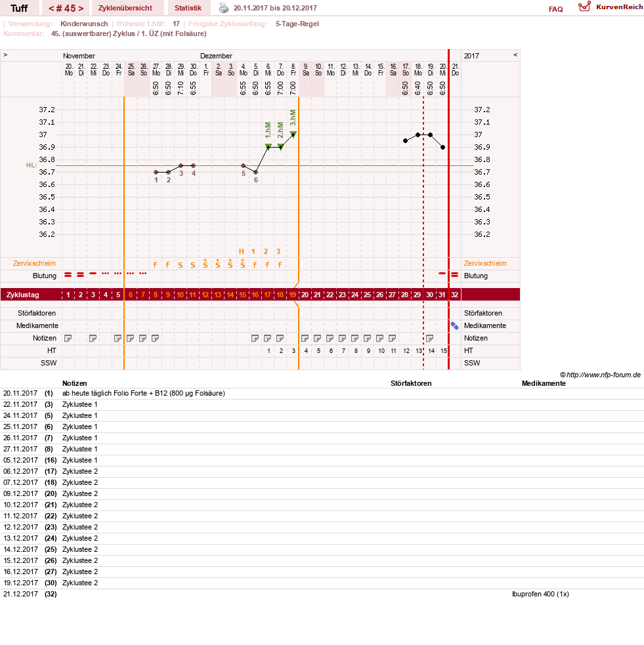Viewport: 644px width, 645px height.
Task: Click the 5-Tage-Regel setting value
Action: point(297,24)
